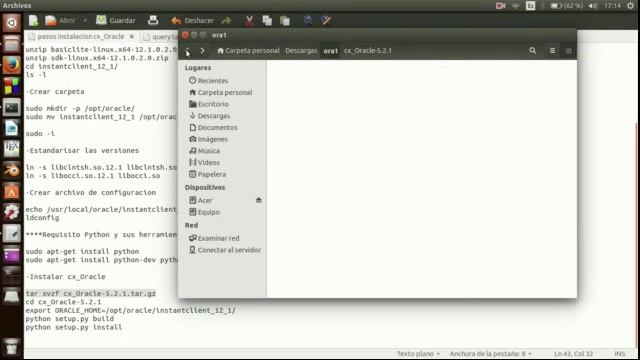
Task: Open Blender from the dock
Action: click(x=11, y=170)
